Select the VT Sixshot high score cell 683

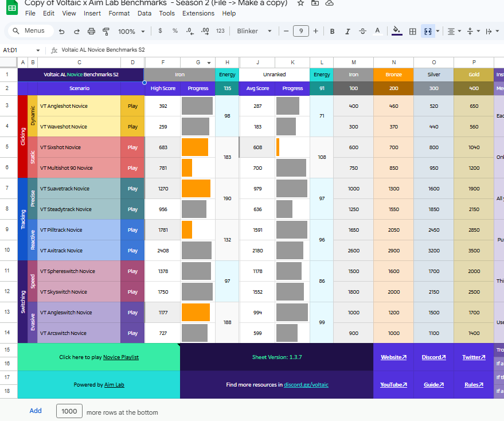[x=163, y=147]
